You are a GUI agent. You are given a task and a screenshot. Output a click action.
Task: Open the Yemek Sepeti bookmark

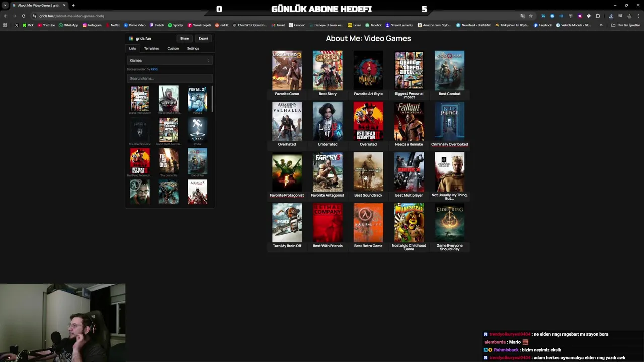pyautogui.click(x=199, y=25)
